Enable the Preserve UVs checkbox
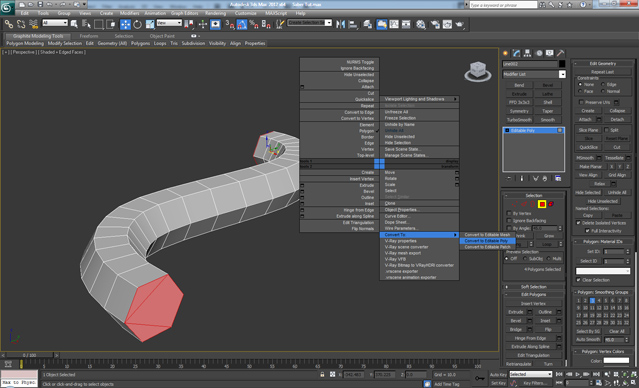This screenshot has height=388, width=639. [x=582, y=102]
